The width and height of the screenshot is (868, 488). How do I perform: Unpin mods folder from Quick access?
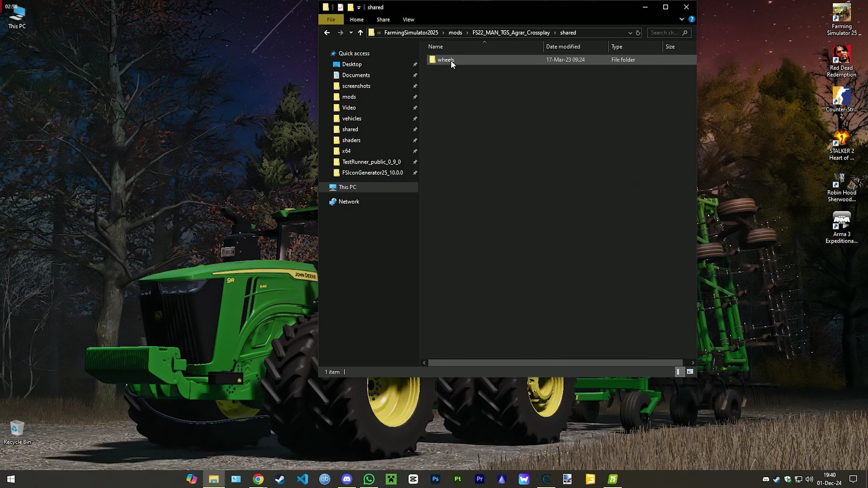[x=415, y=97]
